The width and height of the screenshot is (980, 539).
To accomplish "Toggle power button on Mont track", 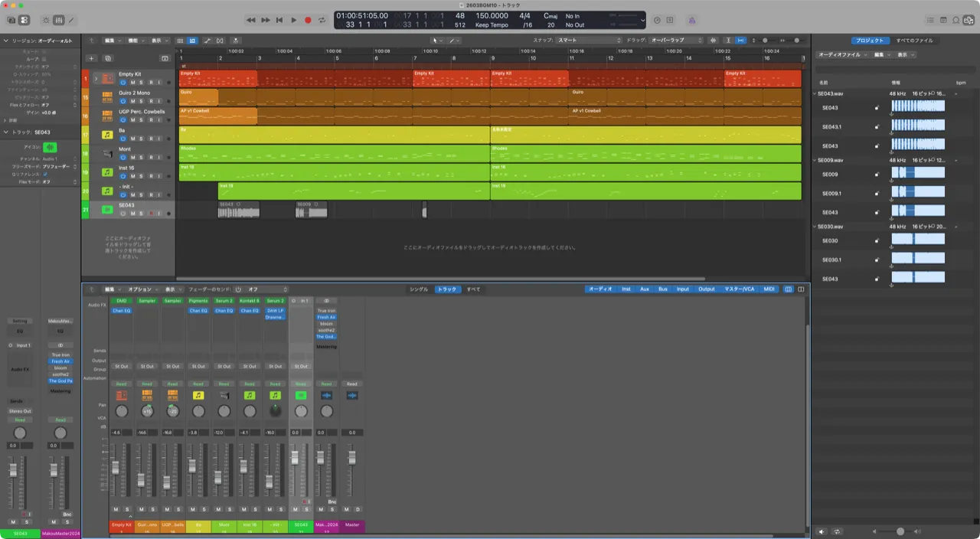I will coord(122,157).
